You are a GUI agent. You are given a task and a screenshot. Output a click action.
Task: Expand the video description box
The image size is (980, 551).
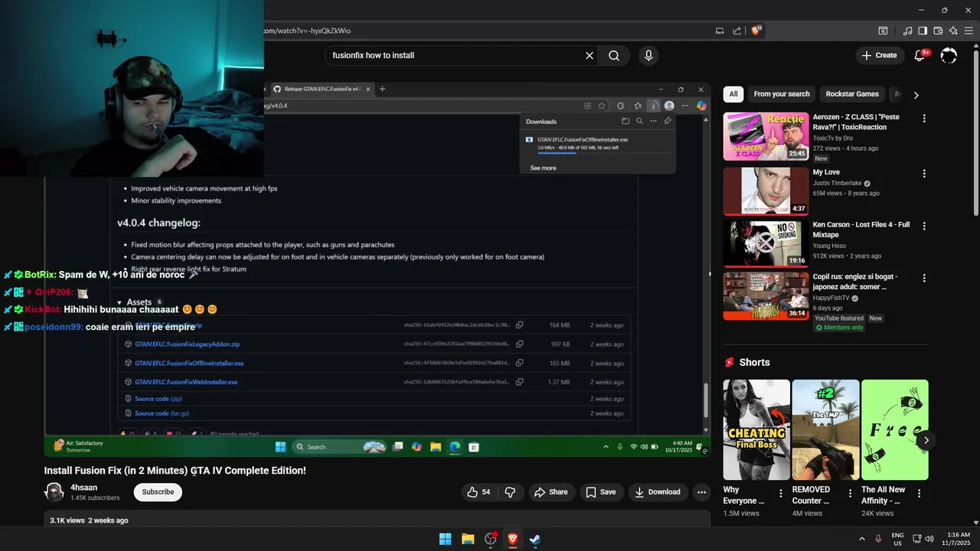tap(377, 520)
